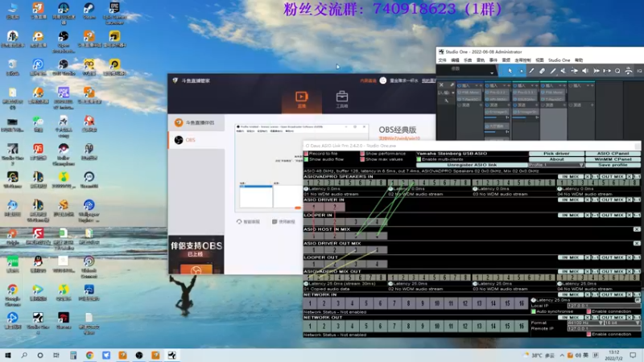Screen dimensions: 644x362
Task: Toggle inserts power on the empty fifth channel
Action: click(x=572, y=86)
